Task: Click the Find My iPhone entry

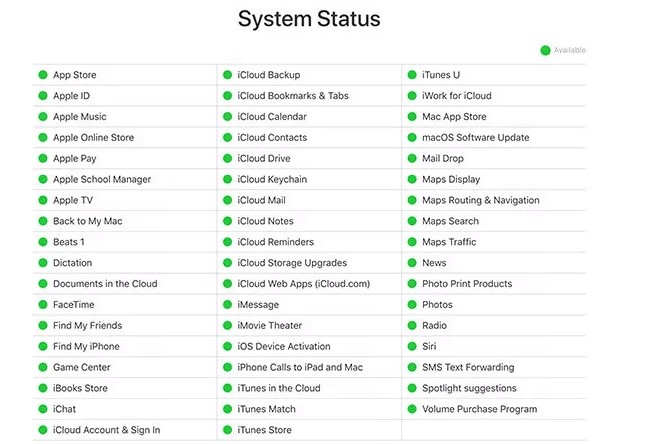Action: tap(86, 347)
